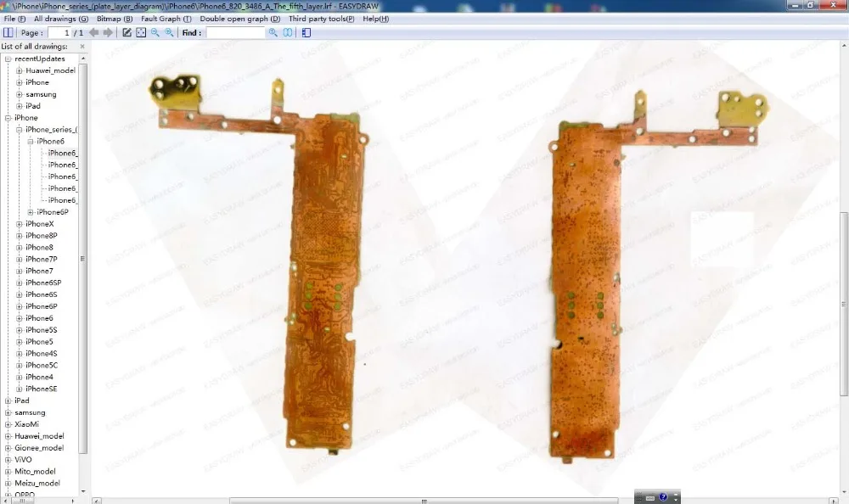Click the fit-to-window toolbar icon
This screenshot has width=849, height=504.
(x=141, y=32)
